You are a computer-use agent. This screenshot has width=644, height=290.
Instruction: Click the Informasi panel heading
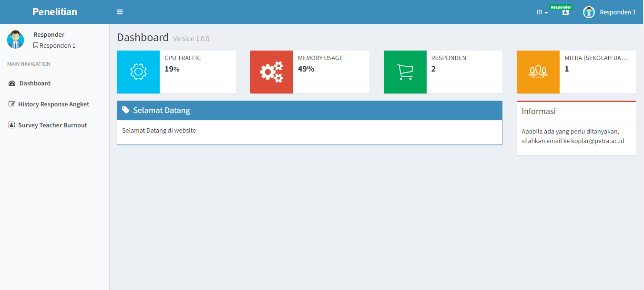click(x=539, y=112)
